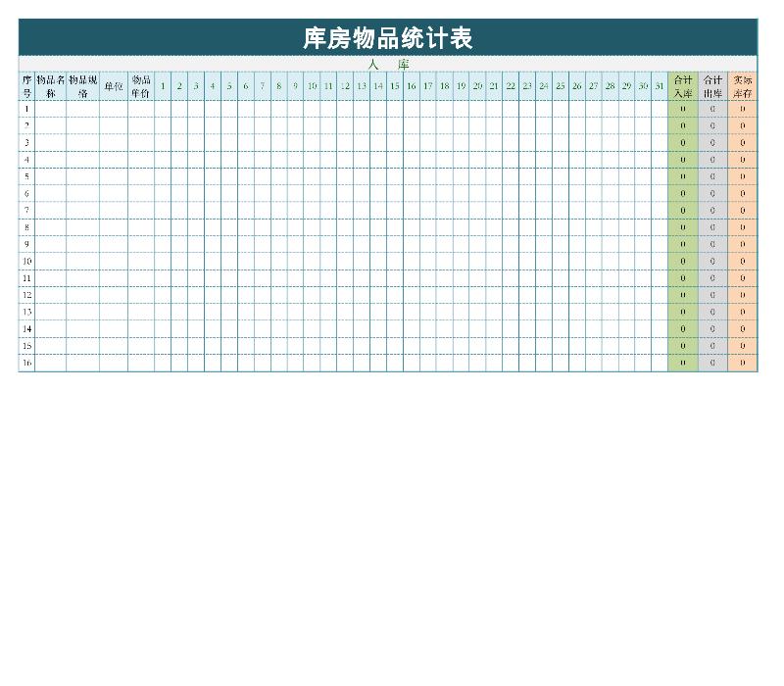
Task: Click the 合计入库 value in row 5
Action: [x=683, y=176]
